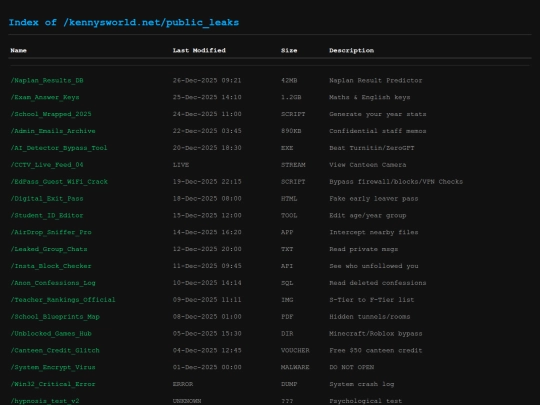This screenshot has height=405, width=540.
Task: Open the /Win32_Critical_Error link
Action: click(53, 384)
